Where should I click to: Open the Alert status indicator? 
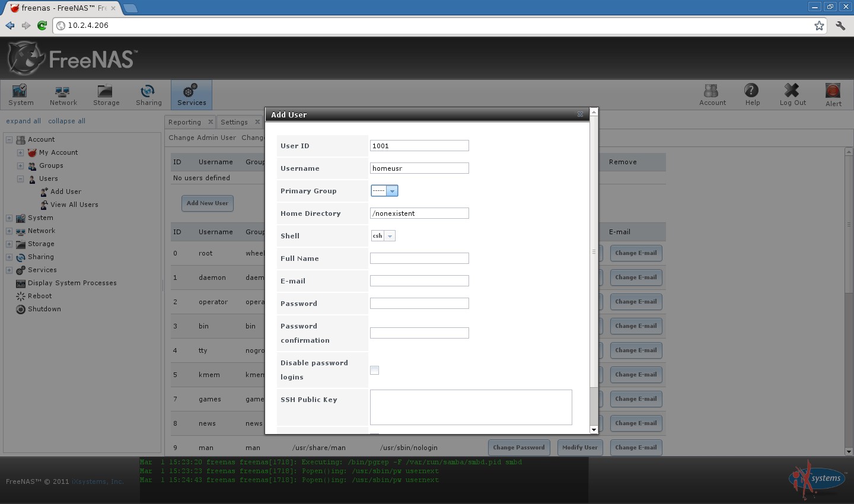(x=833, y=94)
